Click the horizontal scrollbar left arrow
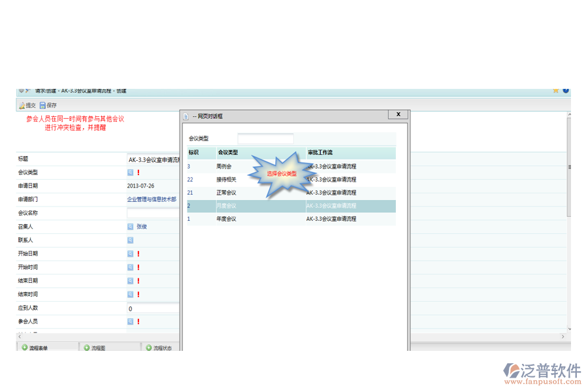The height and width of the screenshot is (392, 588). (x=20, y=337)
